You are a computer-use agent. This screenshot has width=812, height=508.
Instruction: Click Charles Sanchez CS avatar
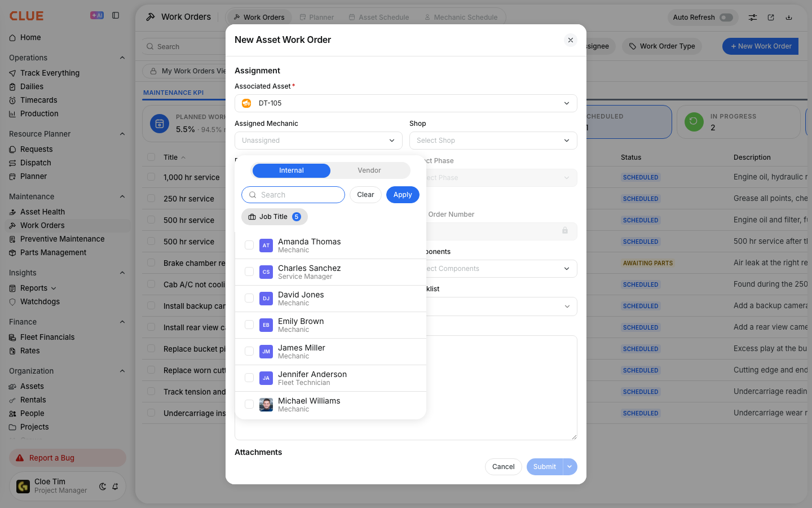[266, 272]
